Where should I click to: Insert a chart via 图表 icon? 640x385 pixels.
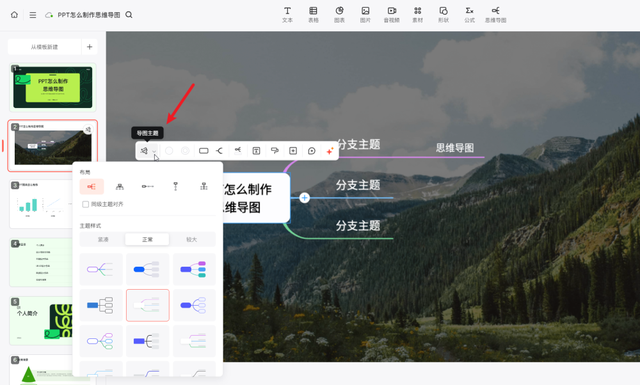point(339,14)
